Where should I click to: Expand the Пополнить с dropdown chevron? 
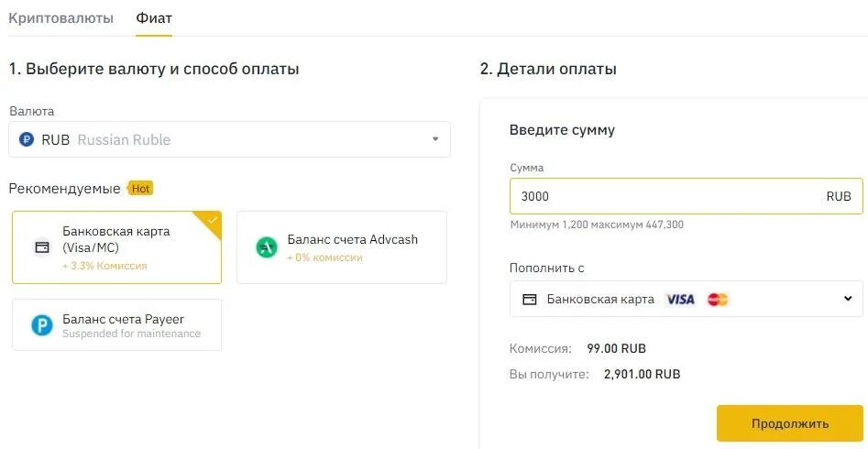pyautogui.click(x=848, y=299)
